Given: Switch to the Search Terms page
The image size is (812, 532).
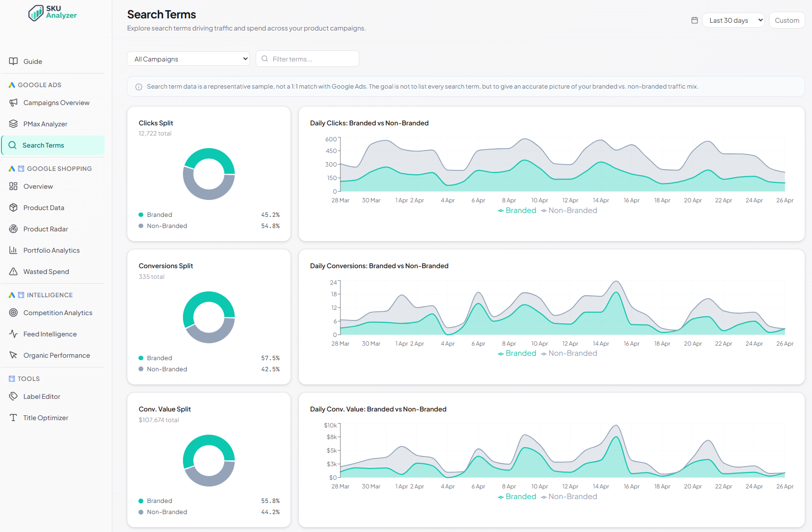Looking at the screenshot, I should click(x=44, y=145).
